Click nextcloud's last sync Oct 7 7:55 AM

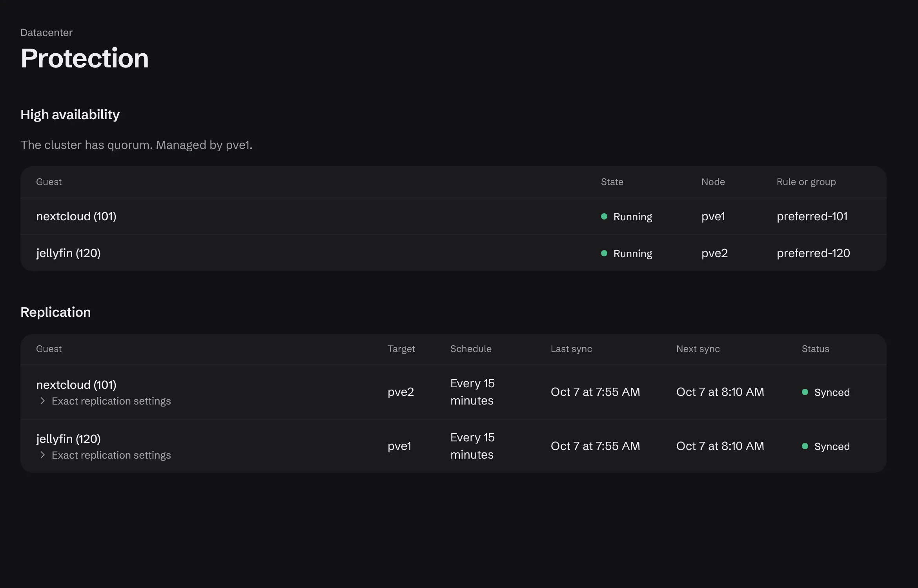click(595, 392)
